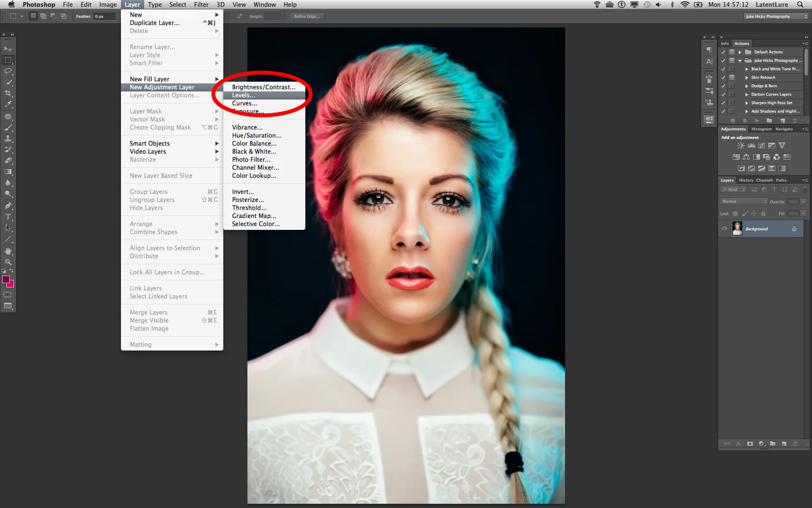Select the Crop tool
The width and height of the screenshot is (812, 508).
pos(8,93)
